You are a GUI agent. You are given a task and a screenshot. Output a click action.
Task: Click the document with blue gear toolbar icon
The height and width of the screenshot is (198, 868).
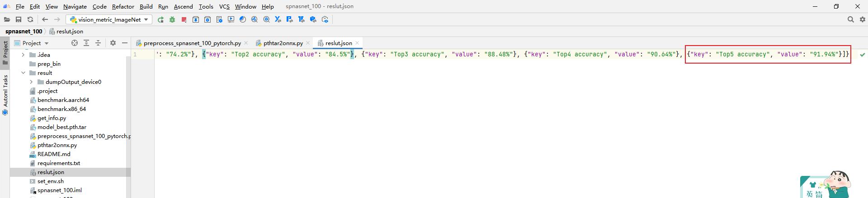[x=219, y=19]
